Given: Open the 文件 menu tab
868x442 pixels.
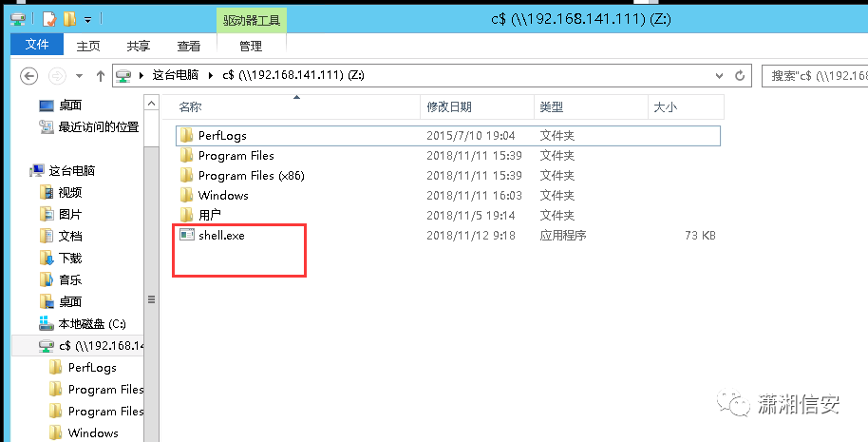Looking at the screenshot, I should point(37,45).
